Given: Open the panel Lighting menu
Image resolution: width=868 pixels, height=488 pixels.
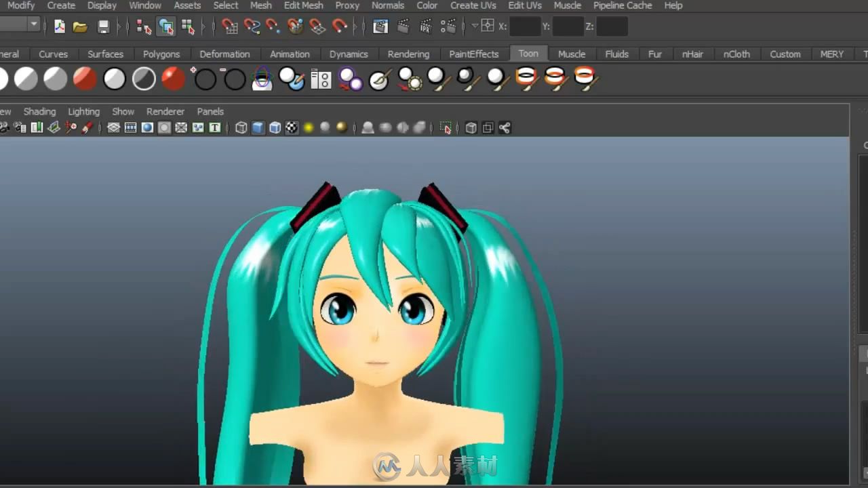Looking at the screenshot, I should [83, 112].
